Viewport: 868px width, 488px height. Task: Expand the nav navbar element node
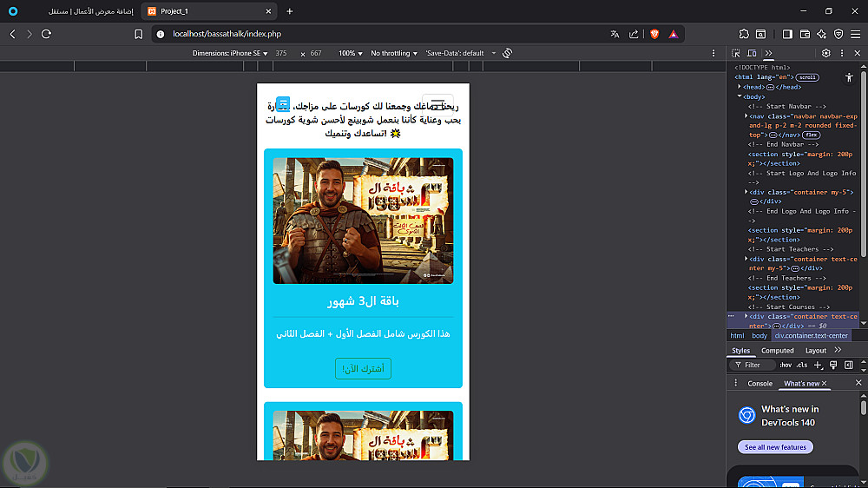click(x=746, y=115)
